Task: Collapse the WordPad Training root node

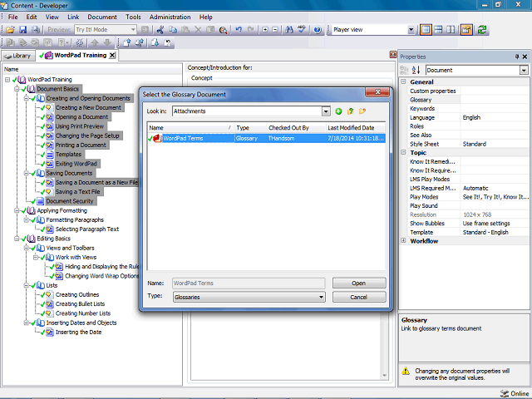Action: [x=7, y=80]
